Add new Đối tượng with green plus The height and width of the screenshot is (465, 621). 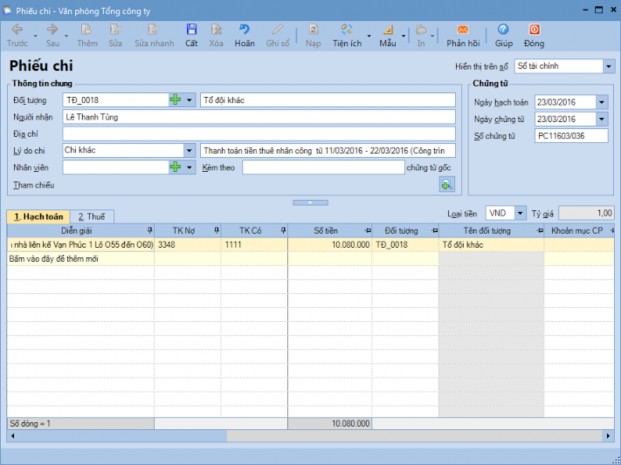pyautogui.click(x=176, y=100)
